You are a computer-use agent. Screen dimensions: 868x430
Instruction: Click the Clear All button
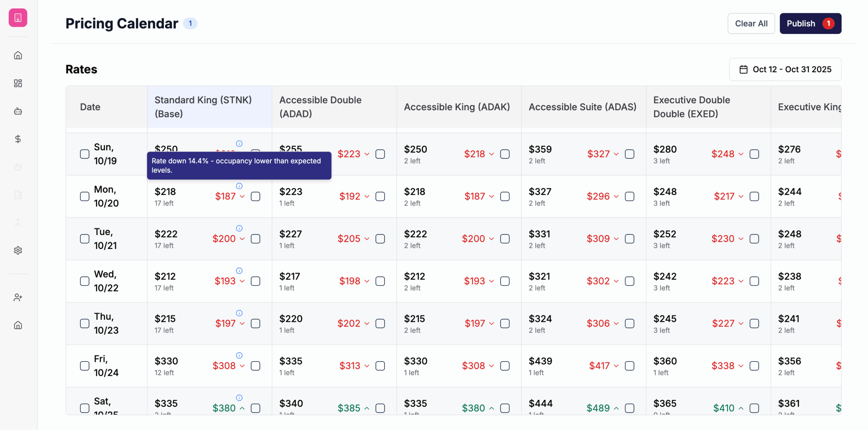(751, 23)
